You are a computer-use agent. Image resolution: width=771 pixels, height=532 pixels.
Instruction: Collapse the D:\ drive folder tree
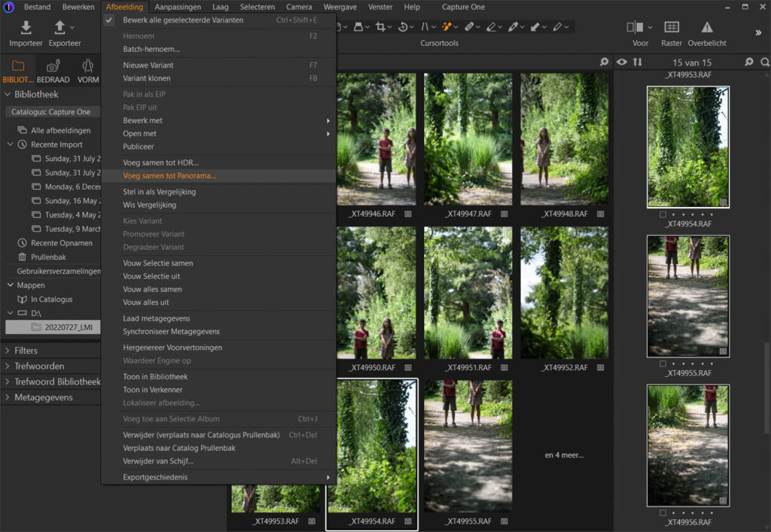coord(11,313)
